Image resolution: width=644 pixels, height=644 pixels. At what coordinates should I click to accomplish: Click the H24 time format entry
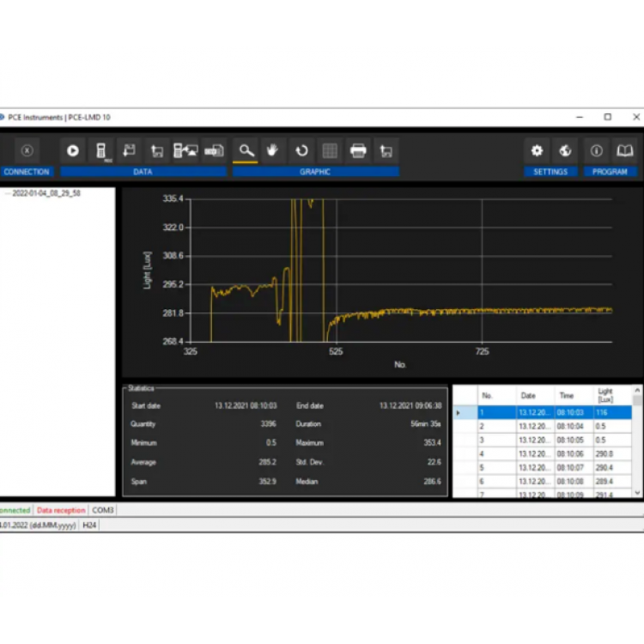89,526
